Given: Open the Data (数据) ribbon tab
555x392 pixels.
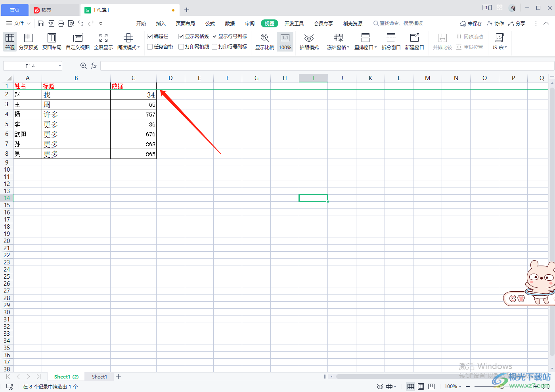Looking at the screenshot, I should coord(230,24).
